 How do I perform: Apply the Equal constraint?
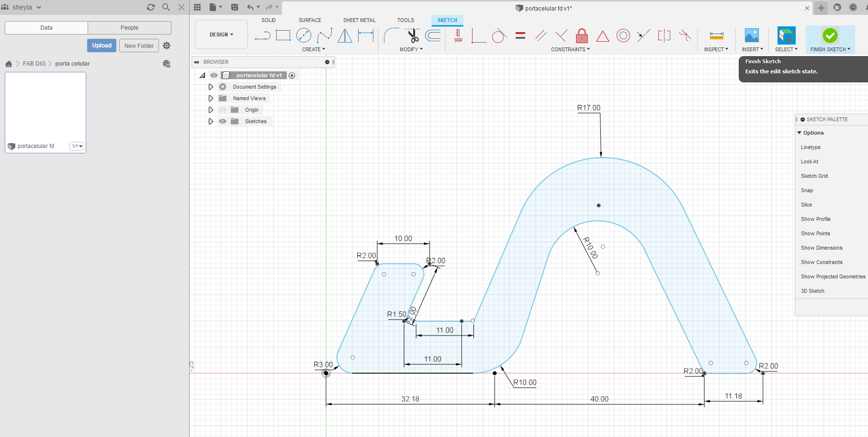pos(520,35)
